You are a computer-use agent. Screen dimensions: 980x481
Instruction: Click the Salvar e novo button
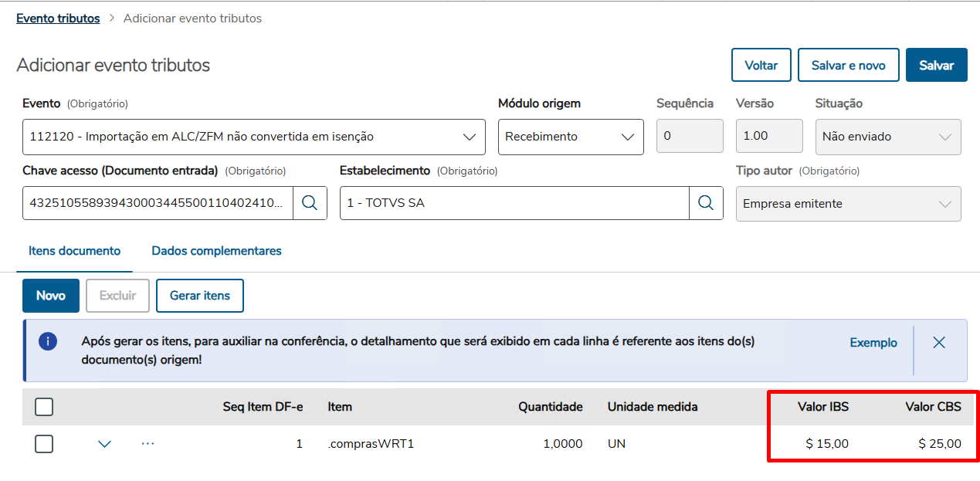(x=848, y=66)
